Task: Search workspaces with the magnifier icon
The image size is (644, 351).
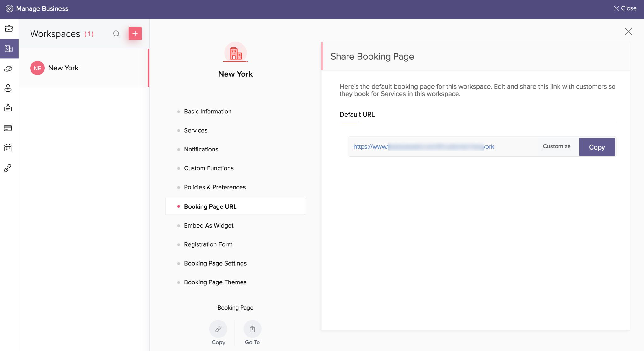Action: pyautogui.click(x=116, y=34)
